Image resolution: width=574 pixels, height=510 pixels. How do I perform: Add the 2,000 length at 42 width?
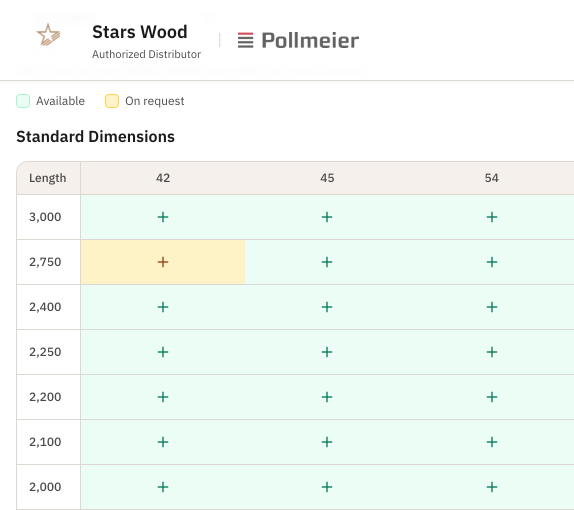(x=163, y=487)
